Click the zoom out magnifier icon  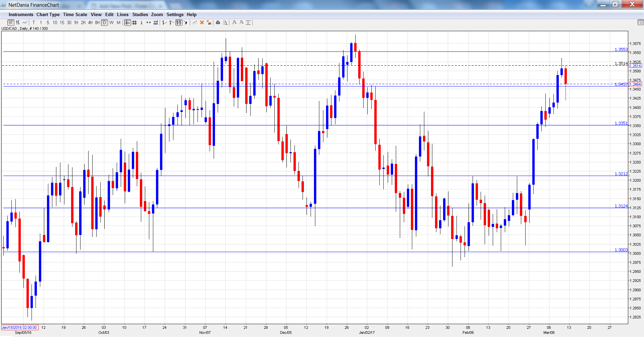(241, 23)
